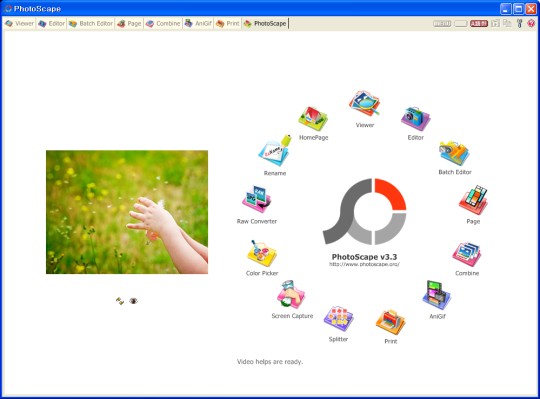Viewport: 540px width, 399px height.
Task: Click the red help icon top right
Action: (531, 23)
